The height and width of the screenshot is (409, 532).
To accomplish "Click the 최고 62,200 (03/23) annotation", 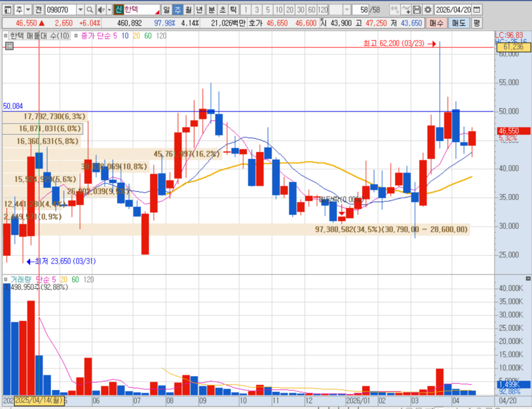I will click(x=394, y=44).
